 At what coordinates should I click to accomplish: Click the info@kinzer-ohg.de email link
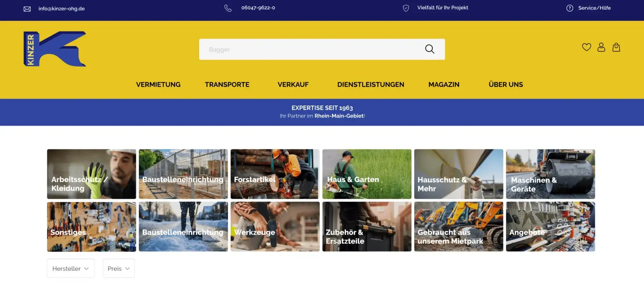pos(62,8)
